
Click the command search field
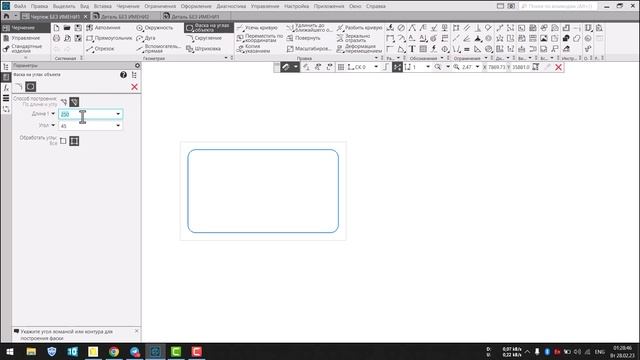pos(558,6)
